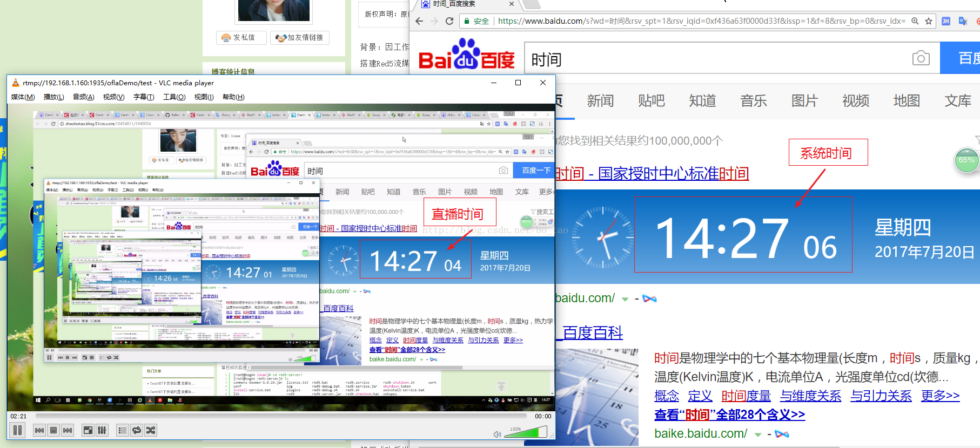Switch to the 贴吧 search tab

pyautogui.click(x=652, y=101)
